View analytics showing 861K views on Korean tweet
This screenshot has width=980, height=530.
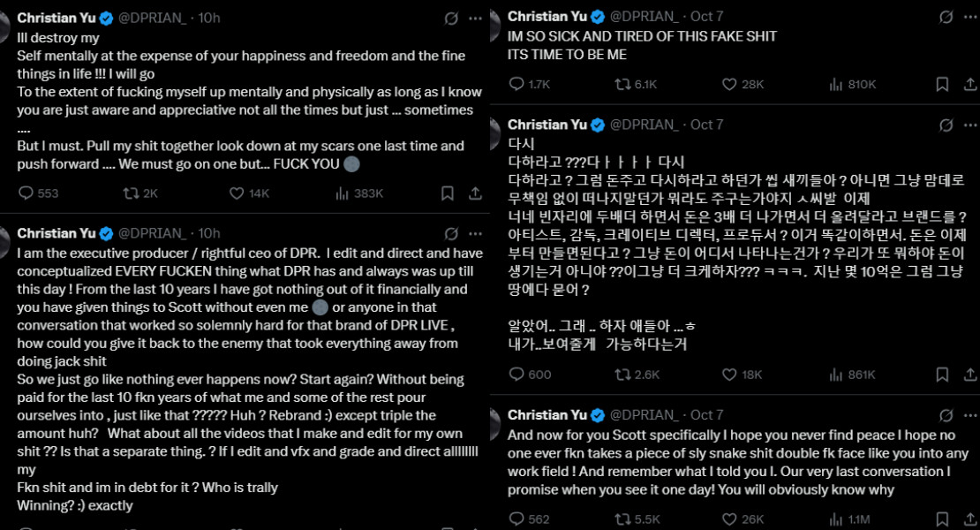pos(836,375)
